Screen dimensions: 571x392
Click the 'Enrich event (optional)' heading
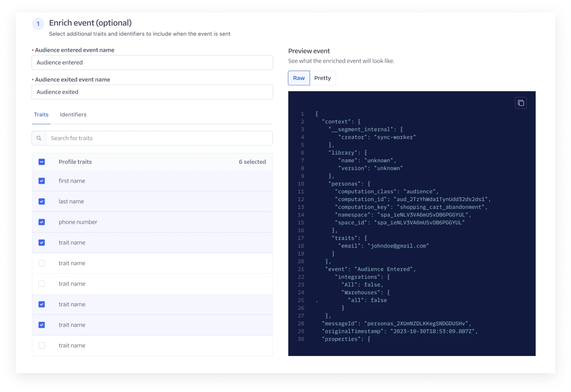coord(90,23)
